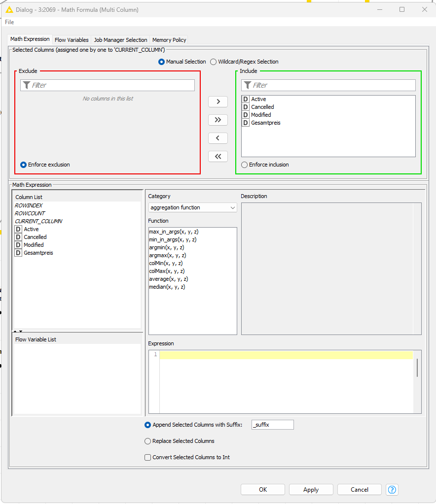Click the double left arrow remove-all button
The width and height of the screenshot is (436, 504).
[218, 156]
